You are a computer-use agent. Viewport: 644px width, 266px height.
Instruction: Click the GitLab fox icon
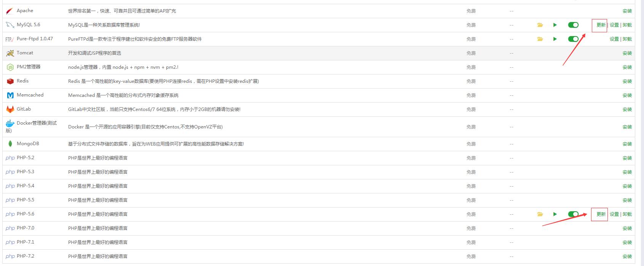10,109
